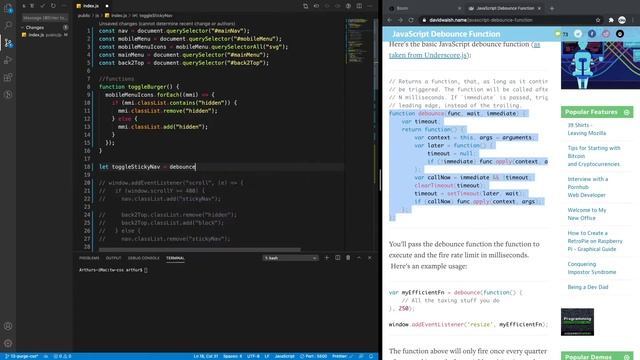Viewport: 640px width, 360px height.
Task: Add a new terminal with plus icon
Action: 327,258
